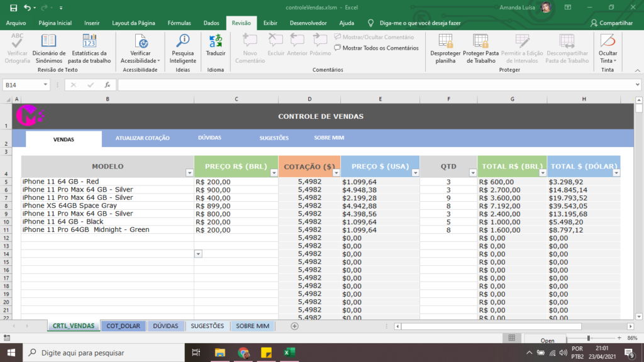Go to the COT_DOLAR sheet tab

tap(123, 326)
